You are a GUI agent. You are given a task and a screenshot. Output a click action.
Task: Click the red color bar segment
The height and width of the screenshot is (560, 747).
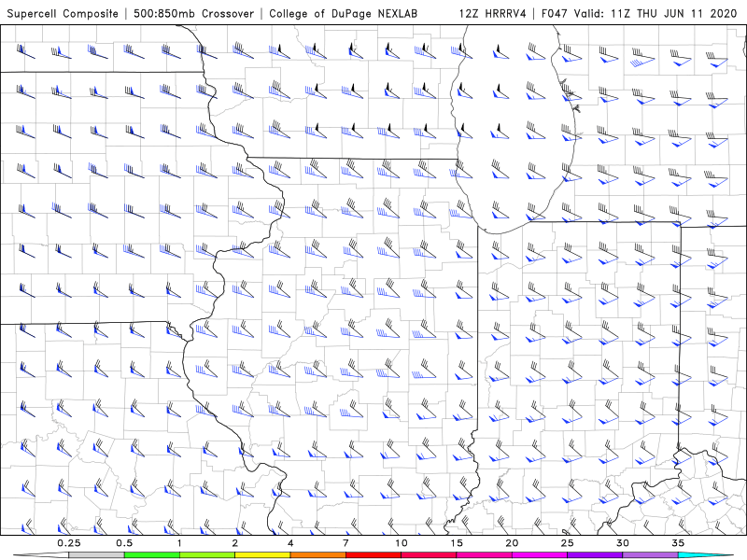click(373, 555)
